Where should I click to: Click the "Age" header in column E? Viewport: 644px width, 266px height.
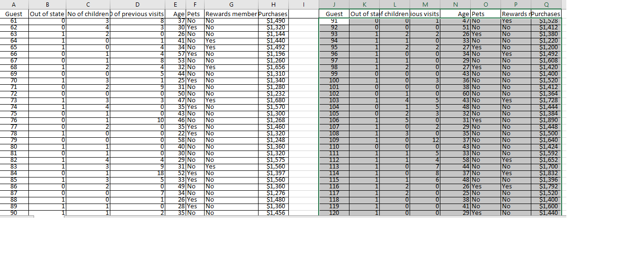pos(175,14)
